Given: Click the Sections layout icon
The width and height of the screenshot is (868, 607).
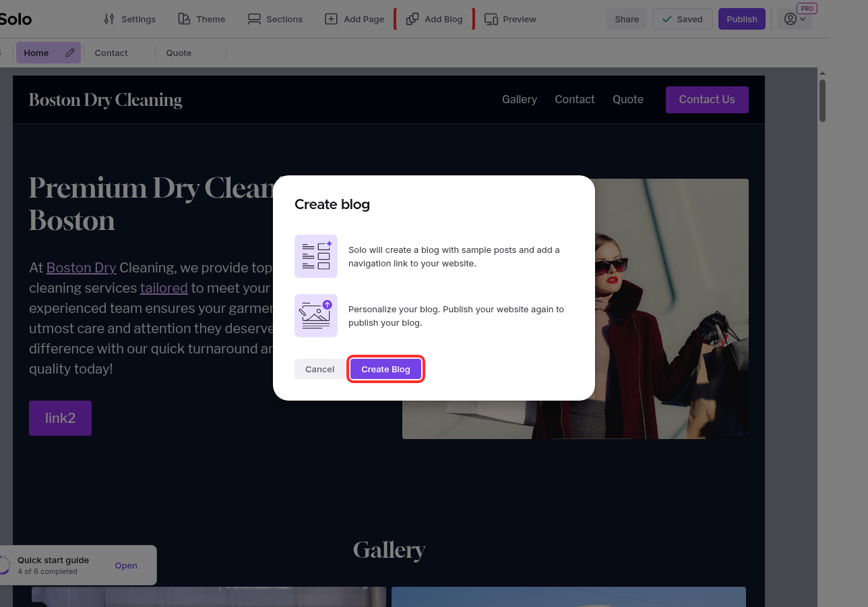Looking at the screenshot, I should (x=254, y=19).
